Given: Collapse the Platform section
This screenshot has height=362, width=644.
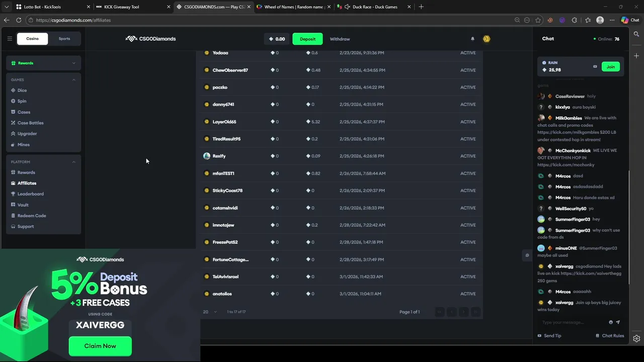Looking at the screenshot, I should pos(74,162).
